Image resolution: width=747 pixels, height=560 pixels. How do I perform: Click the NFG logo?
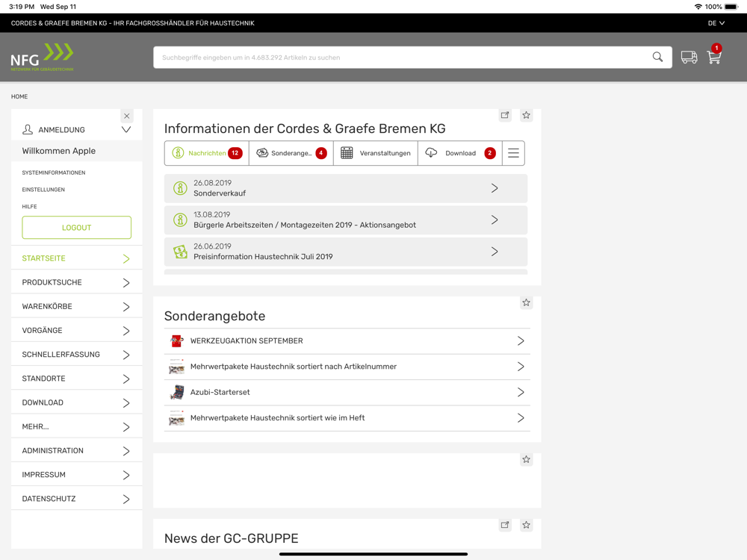coord(42,57)
